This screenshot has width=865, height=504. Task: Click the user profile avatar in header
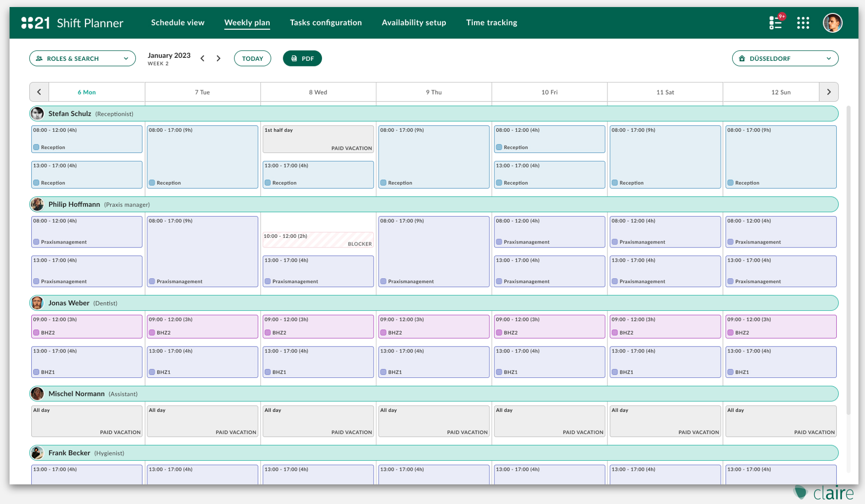pyautogui.click(x=832, y=23)
